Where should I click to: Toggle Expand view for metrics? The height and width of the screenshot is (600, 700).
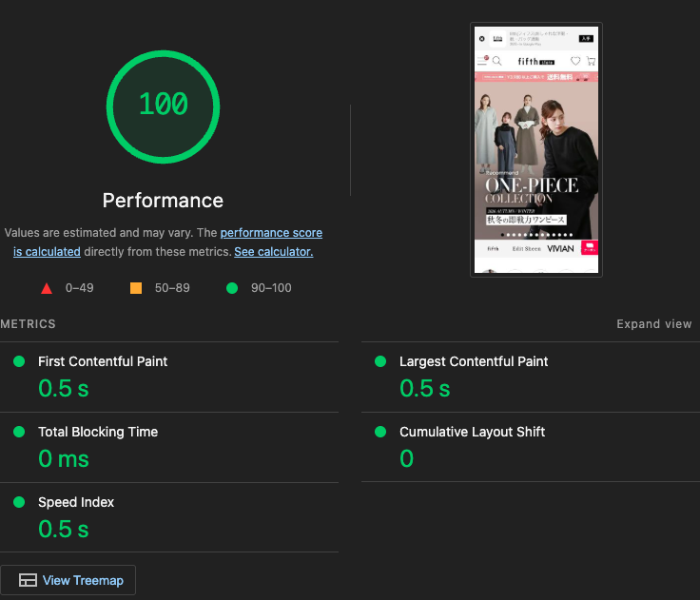[654, 324]
